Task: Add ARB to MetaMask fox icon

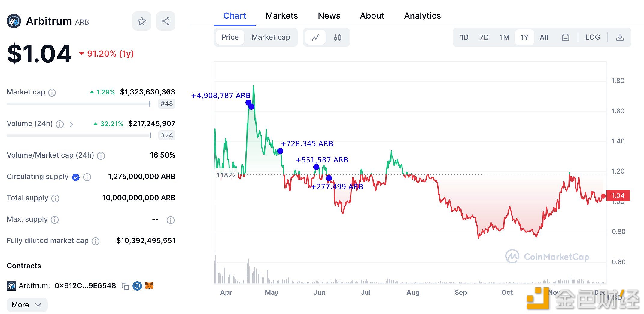Action: [x=149, y=285]
